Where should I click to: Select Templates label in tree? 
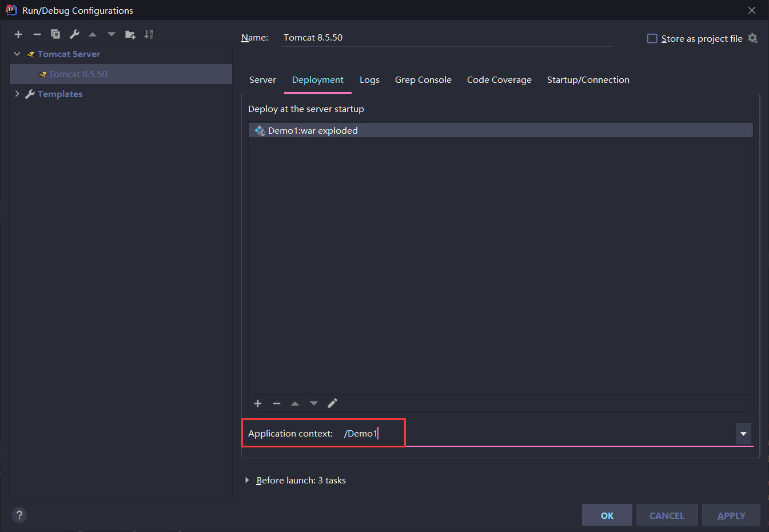point(60,94)
